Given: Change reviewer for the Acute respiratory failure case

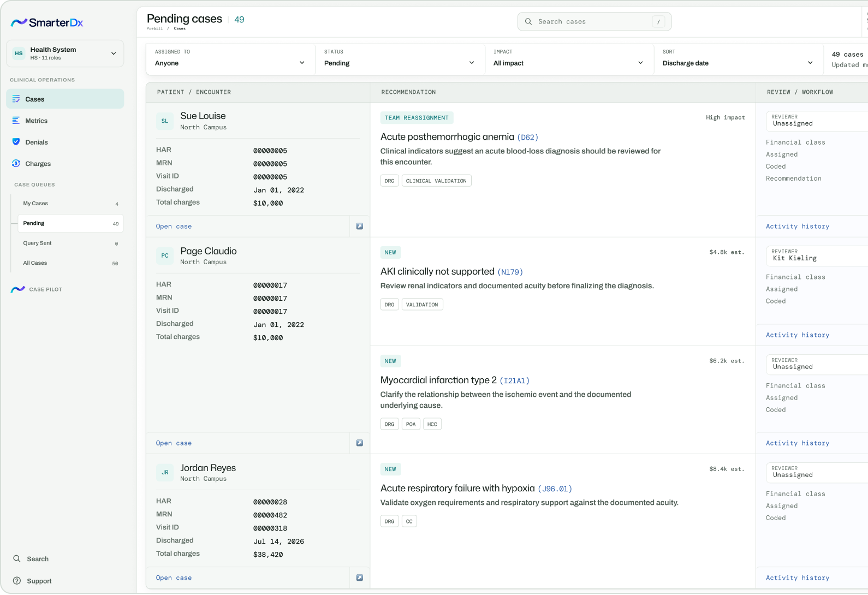Looking at the screenshot, I should click(x=817, y=472).
